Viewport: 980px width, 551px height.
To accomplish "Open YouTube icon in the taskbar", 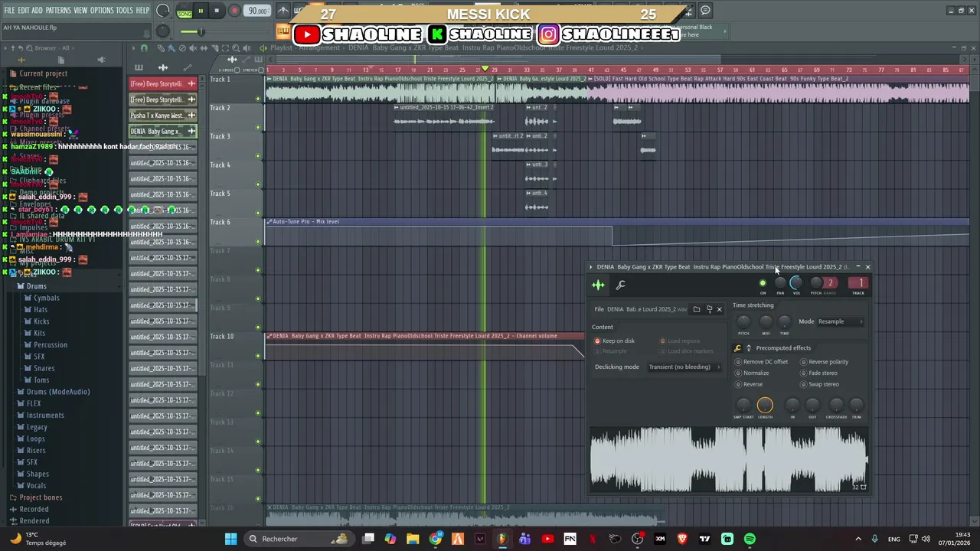I will [x=547, y=539].
